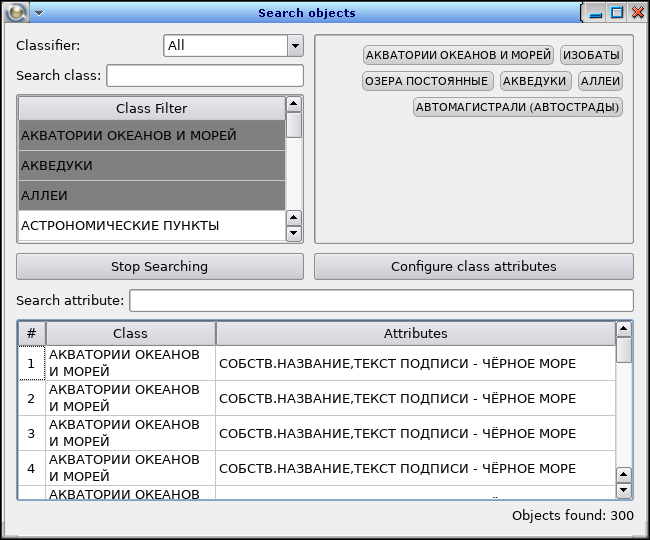Choose АСТРОНОМИЧЕСКИЕ ПУНКТЫ in the class list
The width and height of the screenshot is (650, 540).
[152, 226]
